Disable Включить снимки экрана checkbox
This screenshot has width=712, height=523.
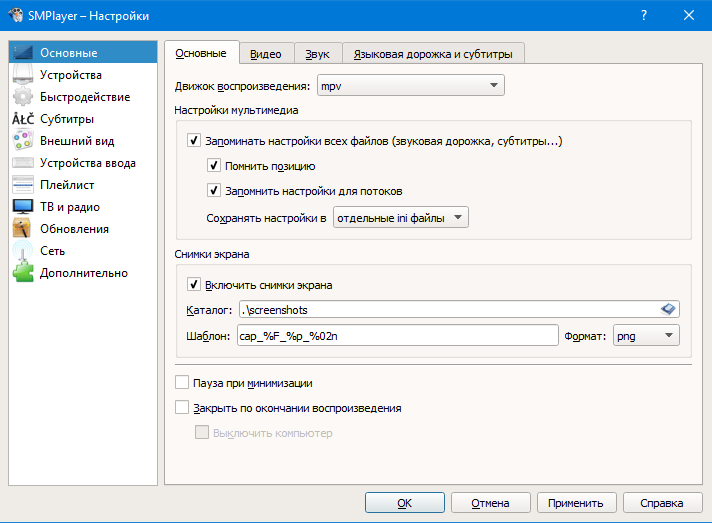coord(194,284)
